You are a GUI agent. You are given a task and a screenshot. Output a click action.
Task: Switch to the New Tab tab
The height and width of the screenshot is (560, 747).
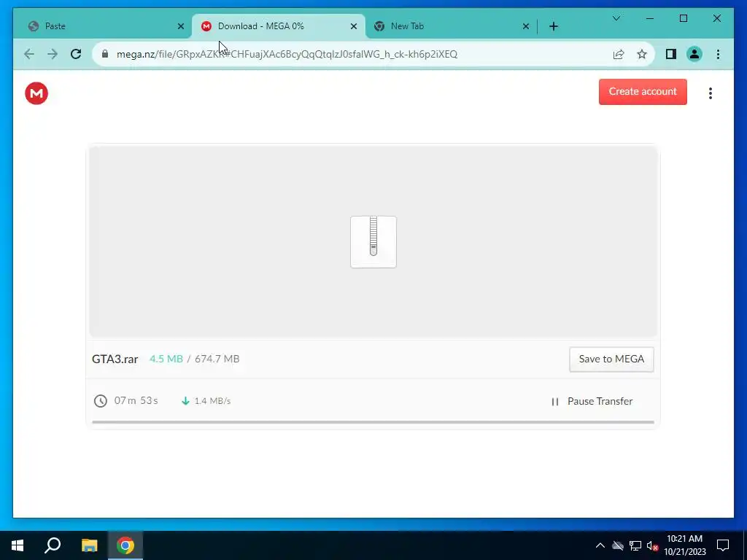pyautogui.click(x=451, y=26)
